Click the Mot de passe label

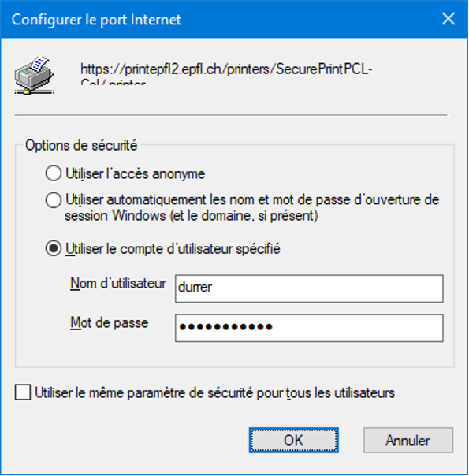coord(110,322)
